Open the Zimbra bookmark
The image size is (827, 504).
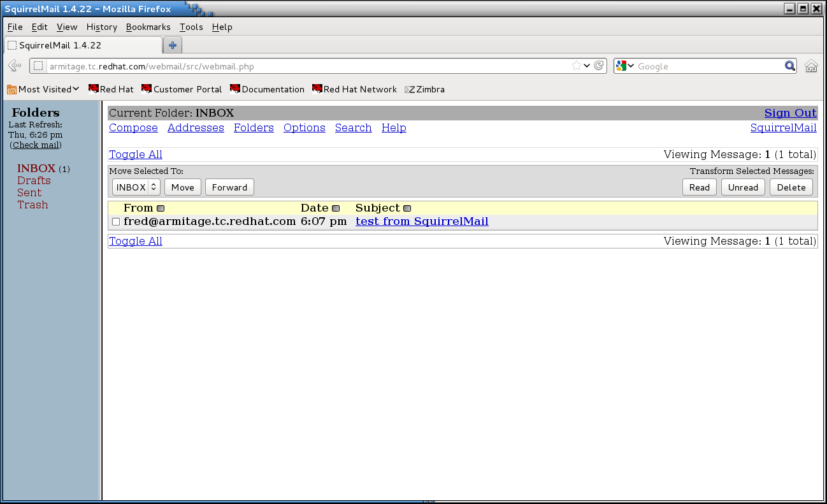424,89
